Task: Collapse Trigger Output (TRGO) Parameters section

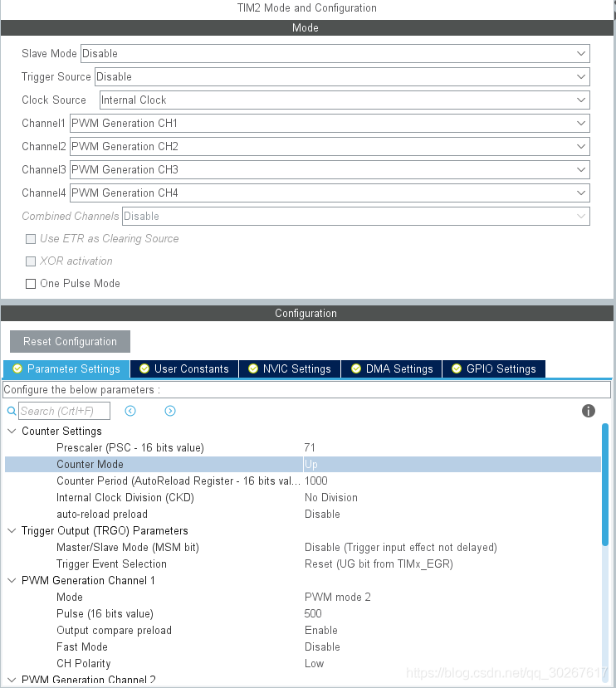Action: [x=12, y=530]
